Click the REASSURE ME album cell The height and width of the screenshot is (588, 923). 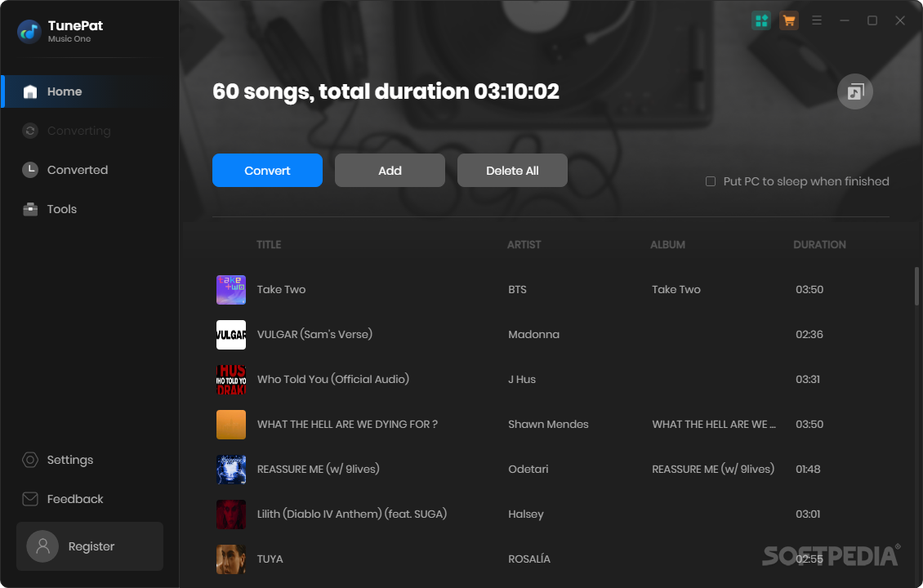click(x=713, y=469)
